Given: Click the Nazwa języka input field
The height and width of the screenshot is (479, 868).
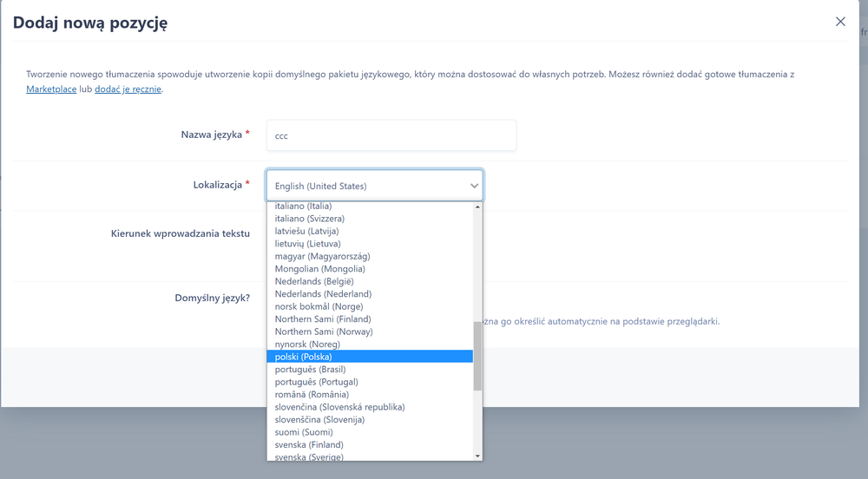Looking at the screenshot, I should click(391, 135).
